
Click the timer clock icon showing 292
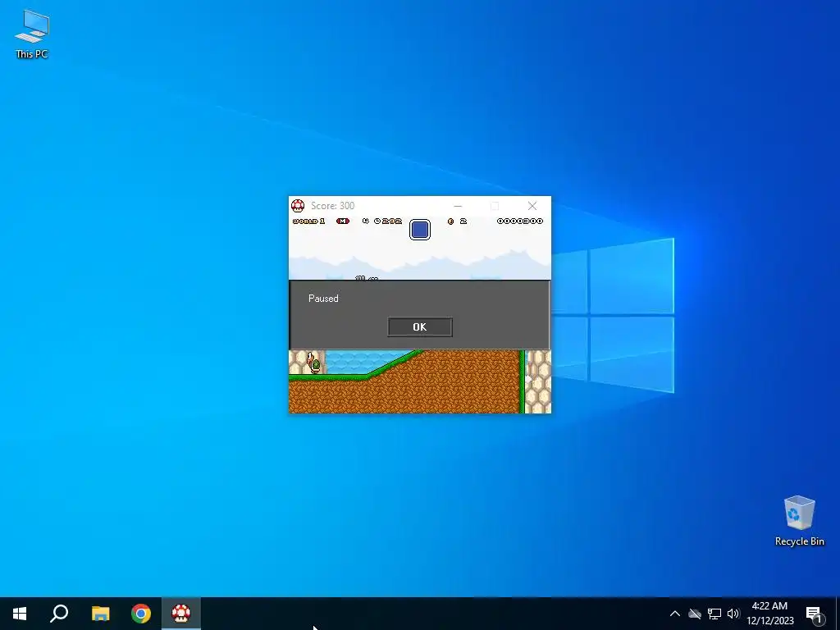coord(377,221)
